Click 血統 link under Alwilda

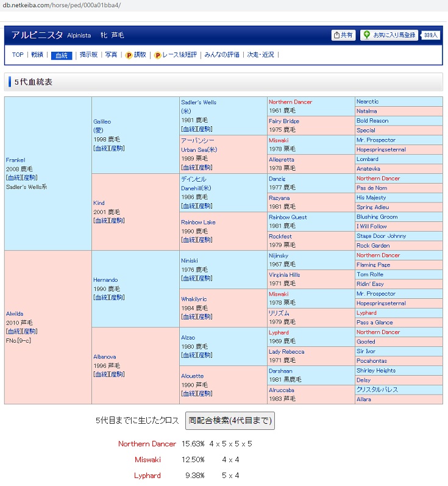click(x=14, y=332)
